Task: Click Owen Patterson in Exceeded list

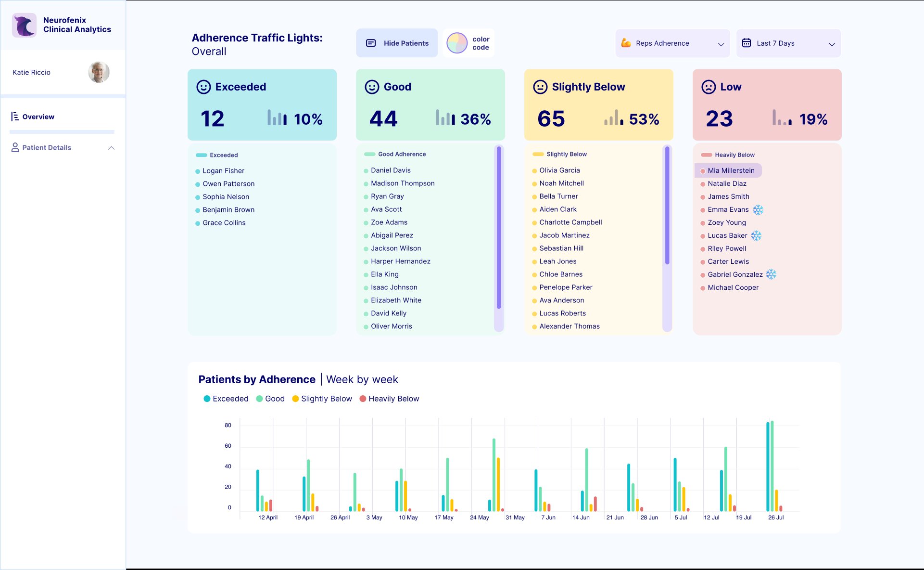Action: tap(228, 184)
